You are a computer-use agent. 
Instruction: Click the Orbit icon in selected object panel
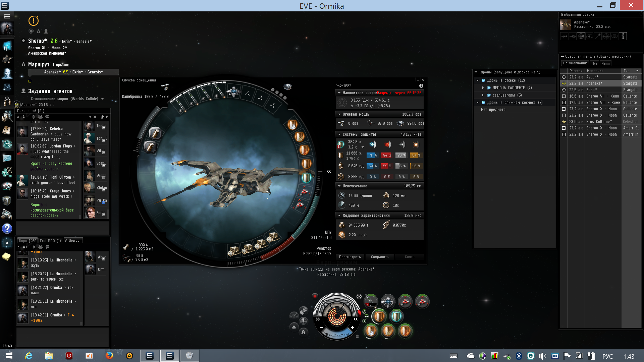[589, 36]
